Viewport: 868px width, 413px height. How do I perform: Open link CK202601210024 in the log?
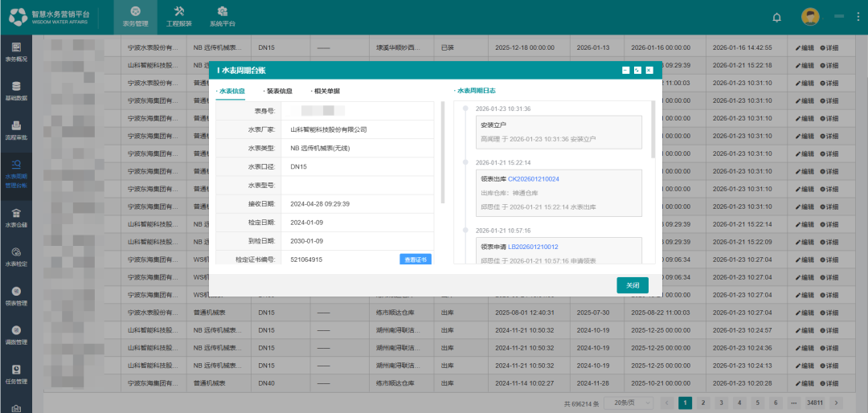click(x=533, y=179)
